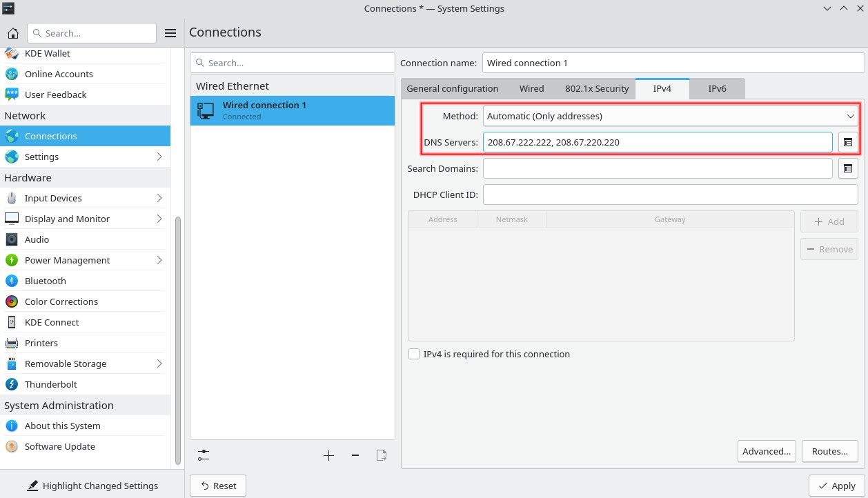Add a new connection with plus icon
The height and width of the screenshot is (498, 868).
click(328, 455)
